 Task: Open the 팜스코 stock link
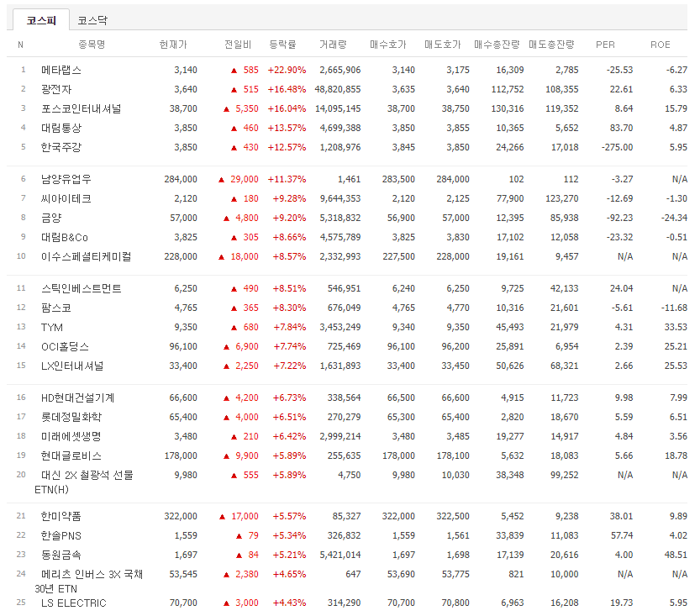point(56,308)
